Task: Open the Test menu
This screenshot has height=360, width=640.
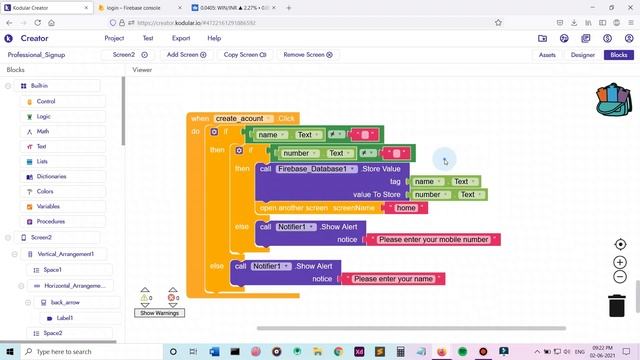Action: click(x=148, y=38)
